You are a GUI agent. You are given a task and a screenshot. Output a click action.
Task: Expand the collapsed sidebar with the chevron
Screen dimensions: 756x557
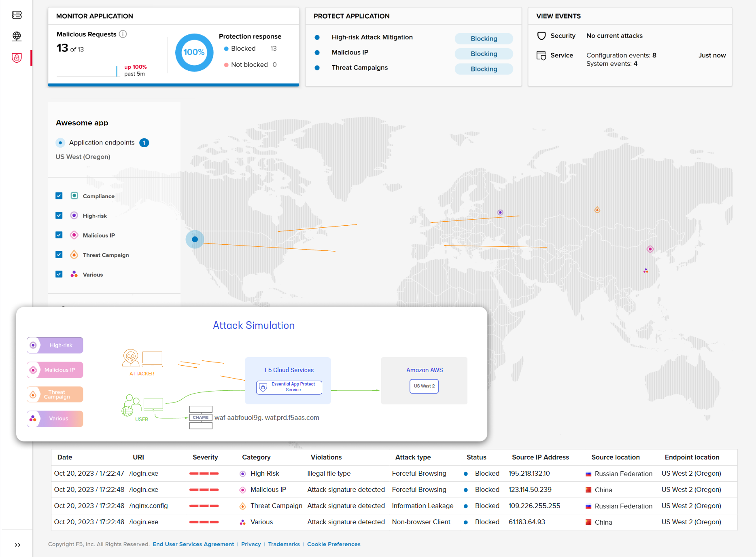point(17,544)
